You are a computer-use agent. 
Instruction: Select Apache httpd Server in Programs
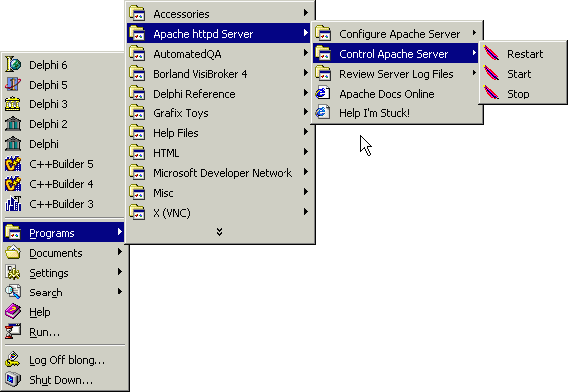click(x=219, y=34)
